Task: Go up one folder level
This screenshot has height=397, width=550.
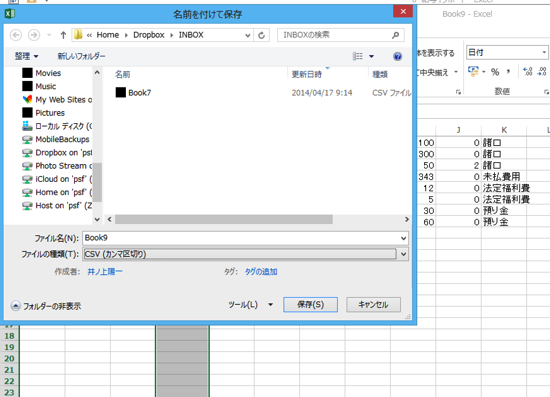Action: coord(63,35)
